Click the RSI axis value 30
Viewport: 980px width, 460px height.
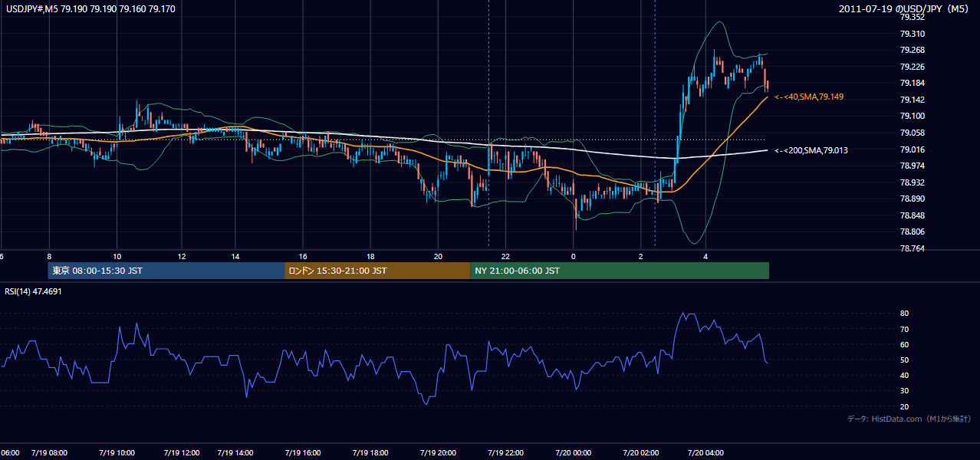(905, 391)
